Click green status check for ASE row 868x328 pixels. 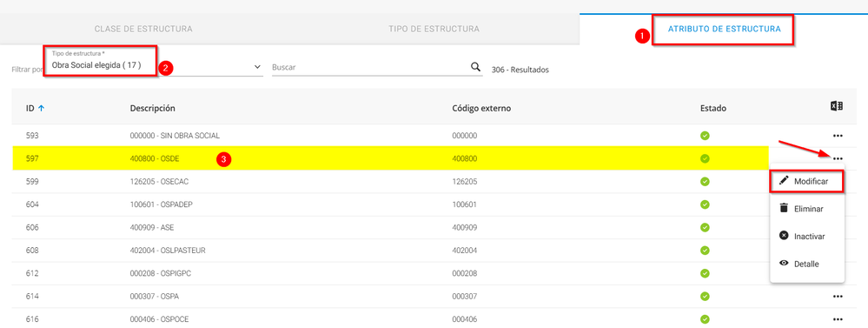(705, 227)
